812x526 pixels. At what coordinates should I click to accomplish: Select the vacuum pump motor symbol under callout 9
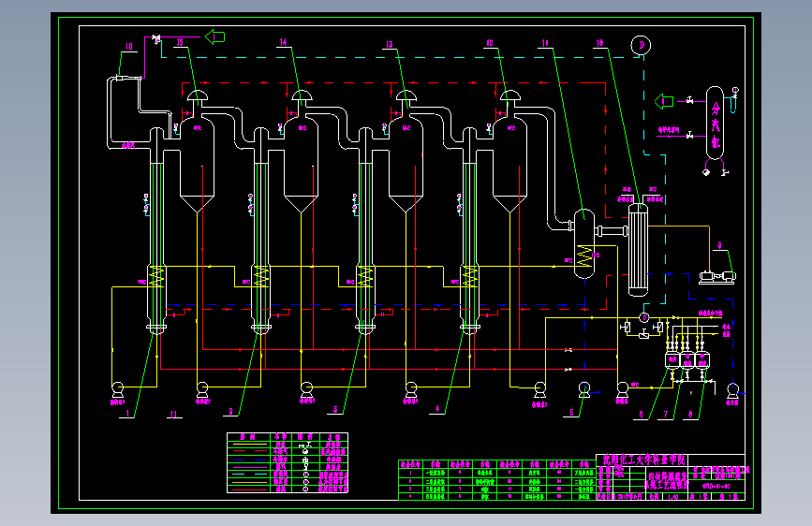(717, 277)
